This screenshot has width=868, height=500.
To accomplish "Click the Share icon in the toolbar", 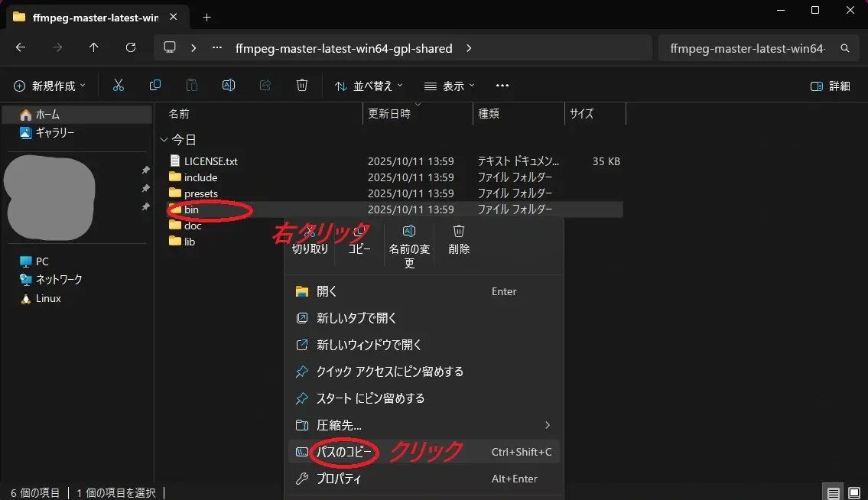I will [x=265, y=85].
